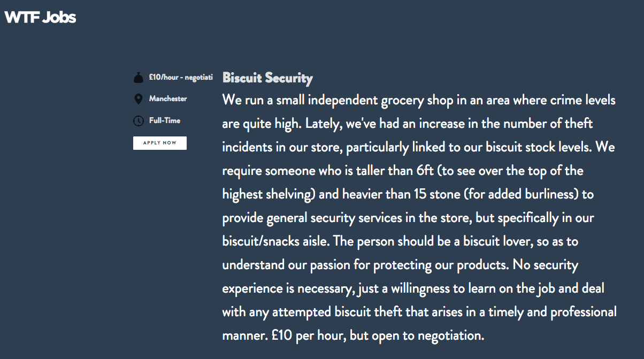Click the WTF Jobs logo
This screenshot has width=644, height=359.
click(40, 18)
